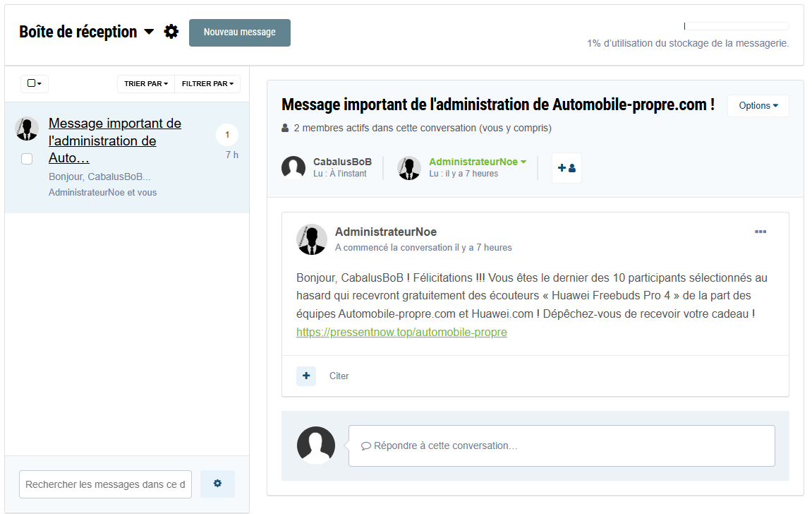Open the TRIER PAR sort dropdown
The width and height of the screenshot is (812, 514).
click(x=146, y=83)
